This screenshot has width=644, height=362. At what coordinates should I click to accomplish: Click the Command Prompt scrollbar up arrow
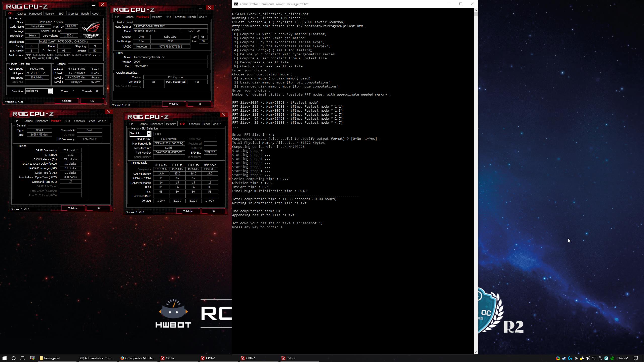(x=476, y=10)
